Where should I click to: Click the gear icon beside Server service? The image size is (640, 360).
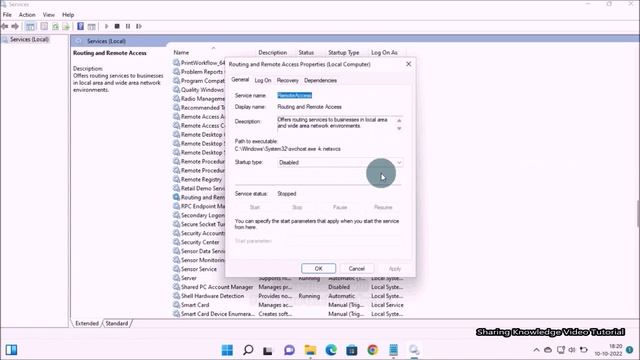[176, 278]
